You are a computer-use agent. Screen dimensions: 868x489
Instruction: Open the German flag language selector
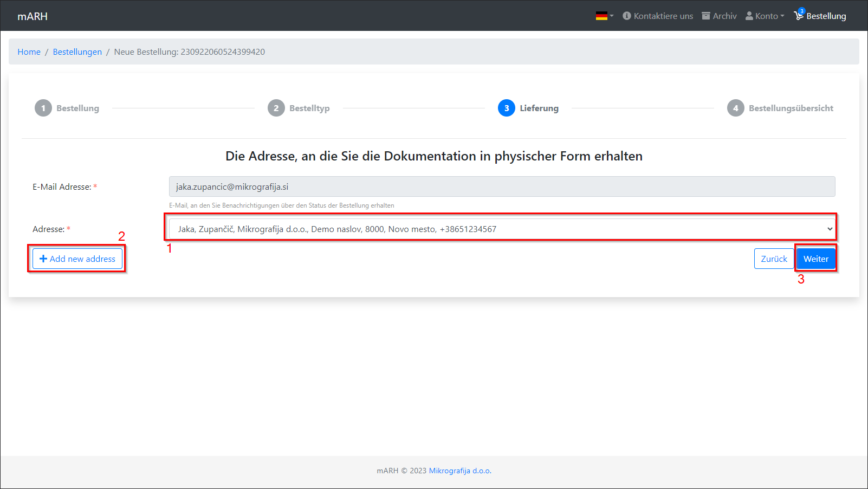[x=604, y=16]
